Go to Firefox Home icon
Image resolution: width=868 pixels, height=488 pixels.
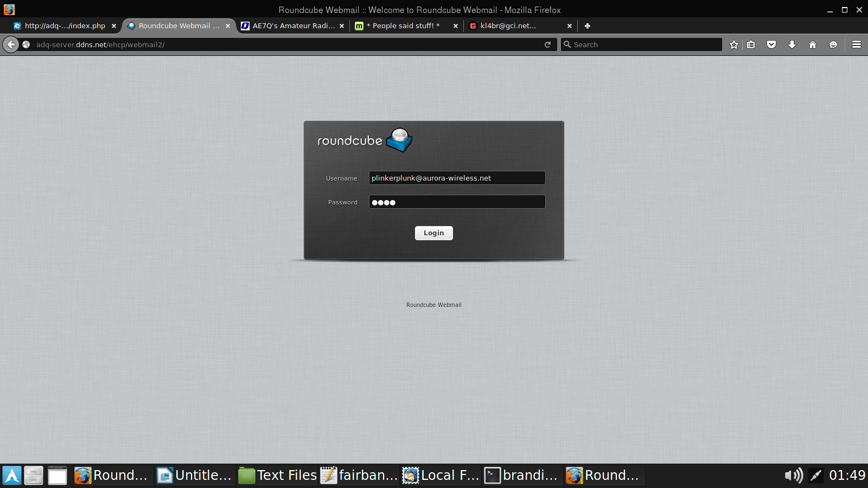point(813,44)
